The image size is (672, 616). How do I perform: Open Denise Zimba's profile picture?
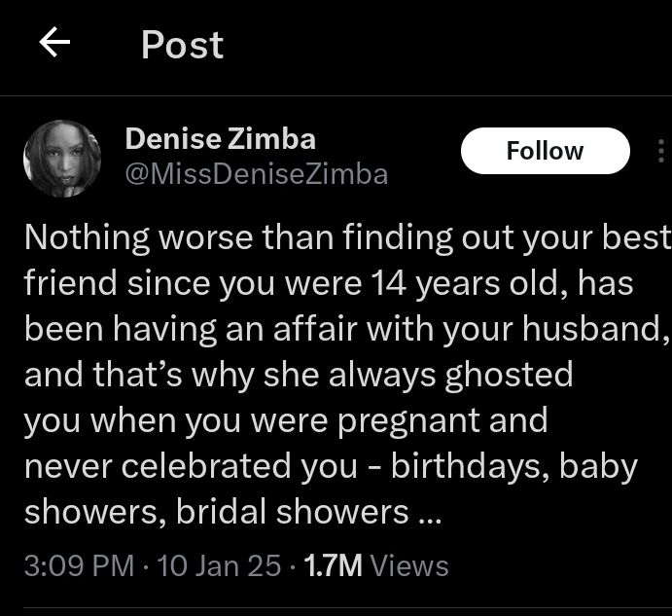tap(61, 159)
